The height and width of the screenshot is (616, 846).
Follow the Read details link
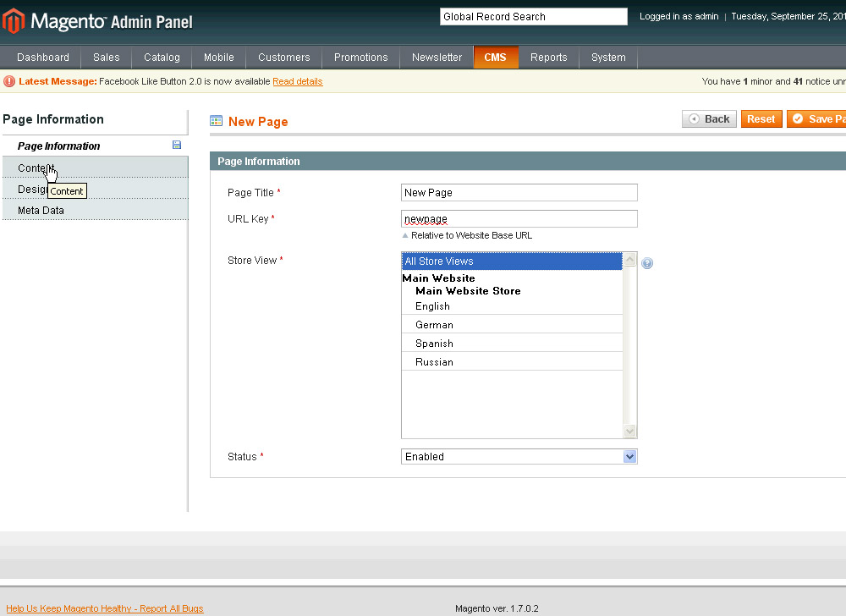297,81
